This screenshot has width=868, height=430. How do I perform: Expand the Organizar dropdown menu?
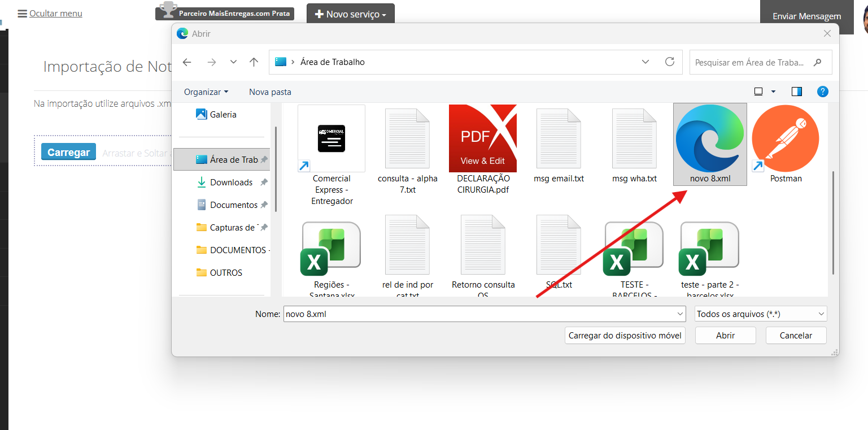click(x=206, y=92)
